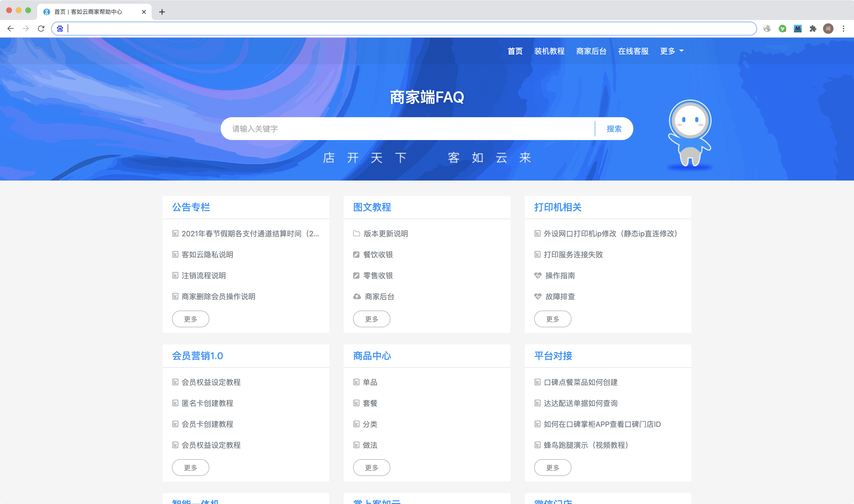Image resolution: width=854 pixels, height=504 pixels.
Task: Open the first 会员权益设定教程 article
Action: pos(211,383)
